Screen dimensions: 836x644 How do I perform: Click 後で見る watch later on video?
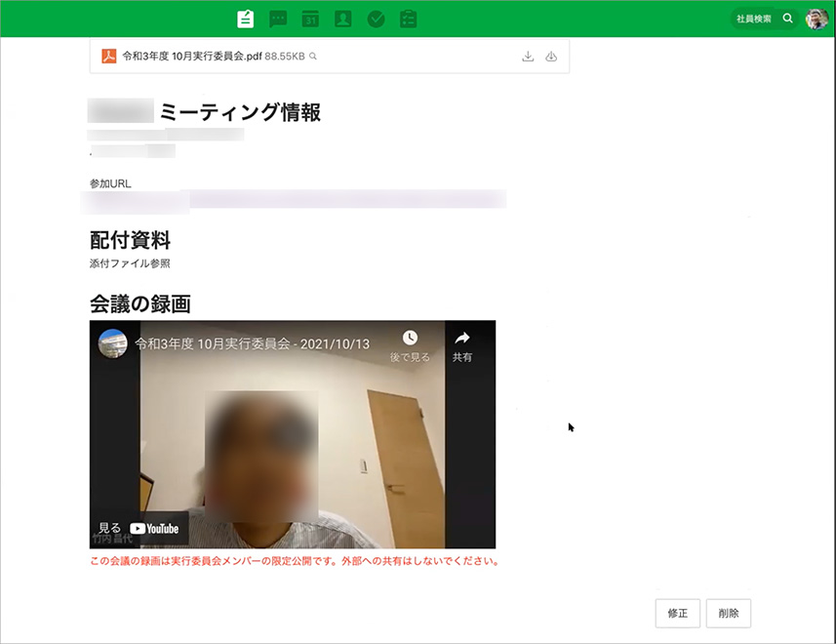click(x=410, y=345)
